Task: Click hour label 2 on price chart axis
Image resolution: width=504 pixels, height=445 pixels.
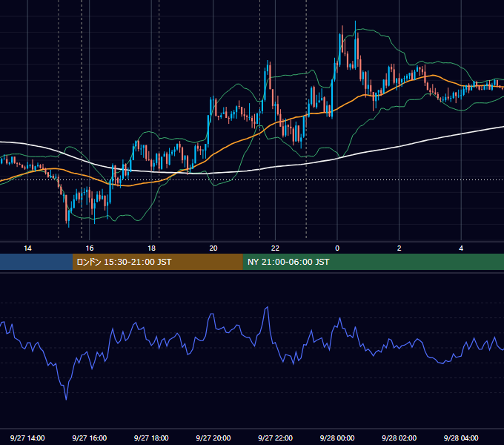Action: (399, 248)
